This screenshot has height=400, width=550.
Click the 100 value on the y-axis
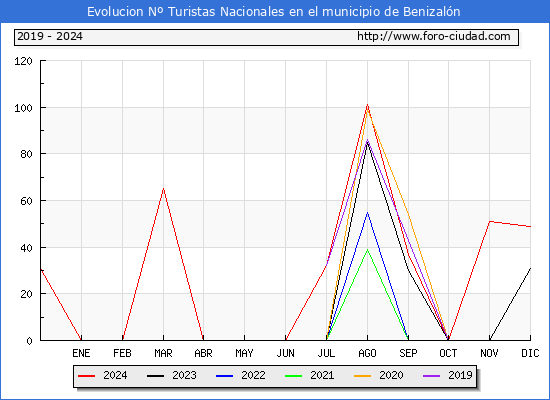pyautogui.click(x=23, y=108)
